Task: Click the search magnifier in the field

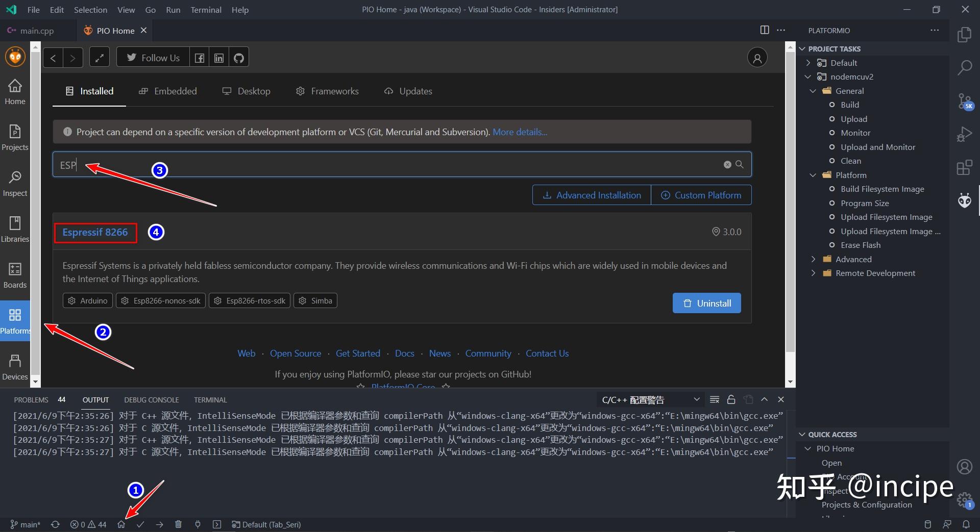Action: 740,165
